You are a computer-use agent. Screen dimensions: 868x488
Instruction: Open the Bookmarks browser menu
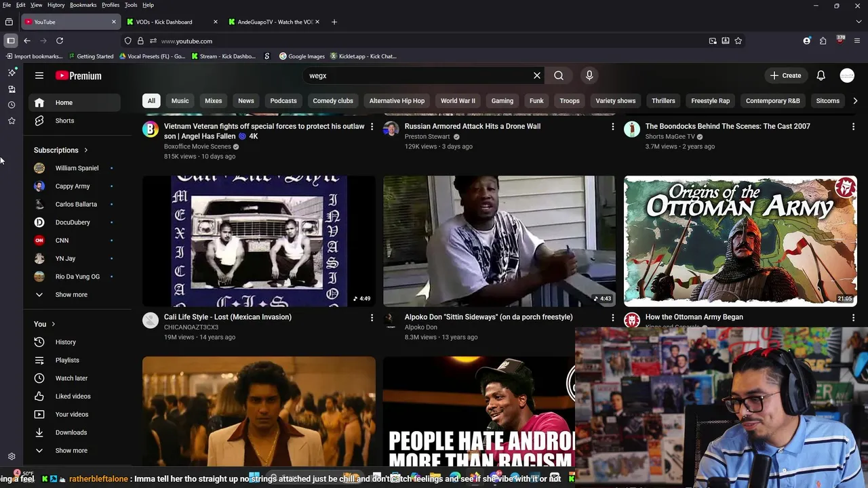[x=83, y=5]
